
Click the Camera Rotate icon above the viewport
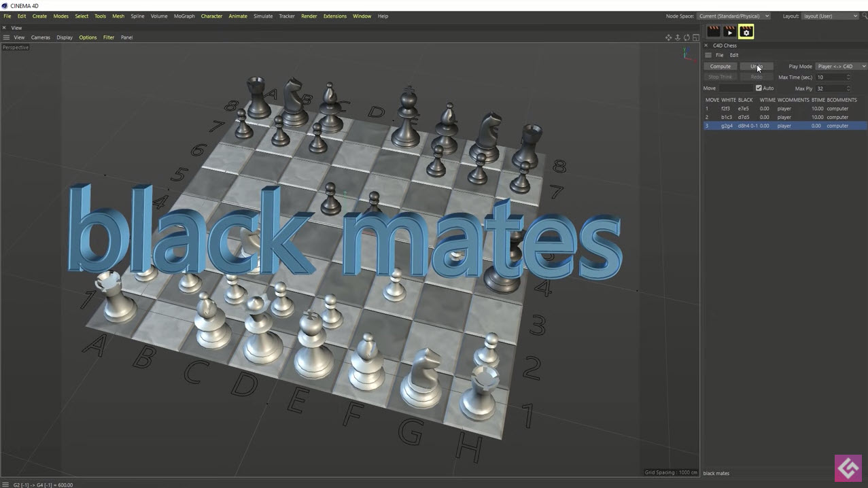tap(687, 37)
